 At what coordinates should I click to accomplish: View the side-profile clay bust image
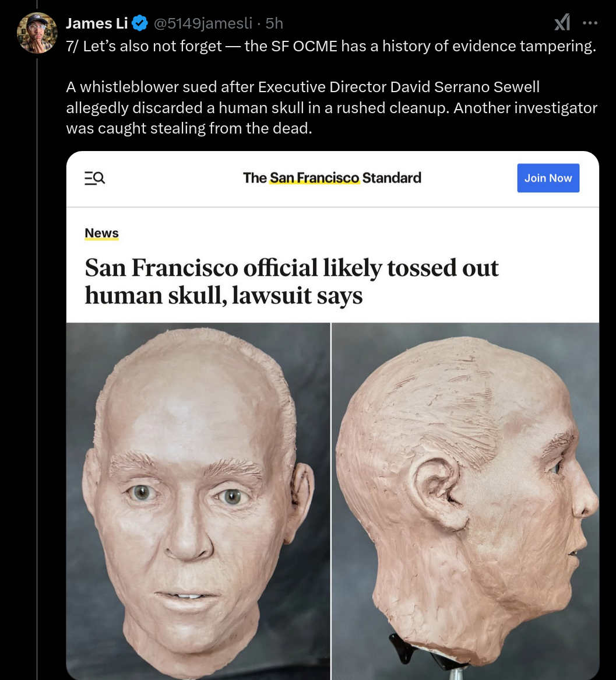pyautogui.click(x=465, y=501)
